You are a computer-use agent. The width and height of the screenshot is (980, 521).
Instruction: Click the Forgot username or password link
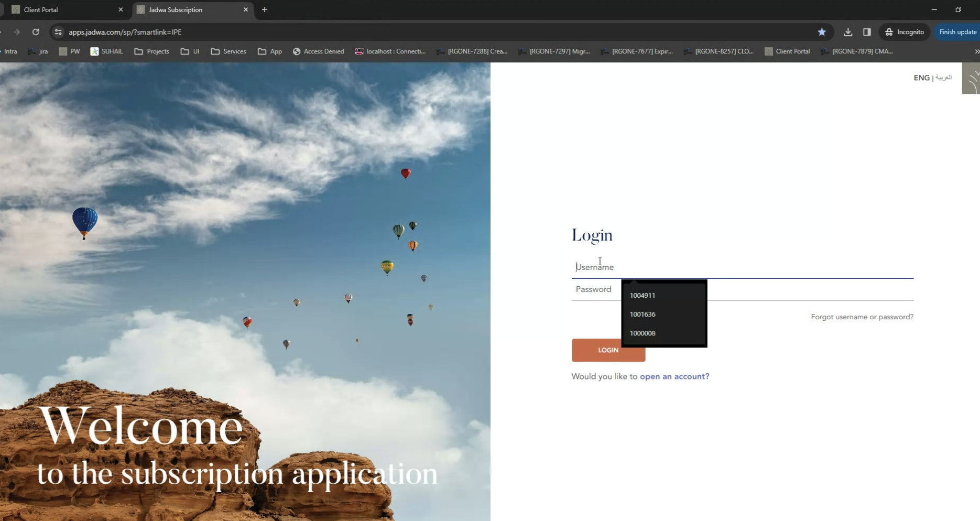click(862, 317)
